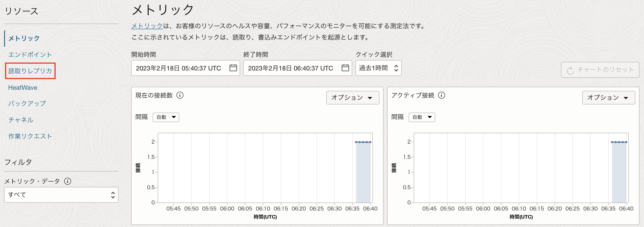Open the HeatWave resource section
The width and height of the screenshot is (644, 227).
coord(23,87)
